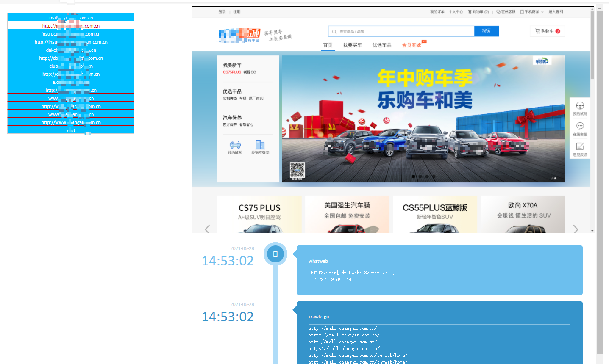Select the domain row starting with 'http://da'
The width and height of the screenshot is (609, 364).
[x=71, y=58]
